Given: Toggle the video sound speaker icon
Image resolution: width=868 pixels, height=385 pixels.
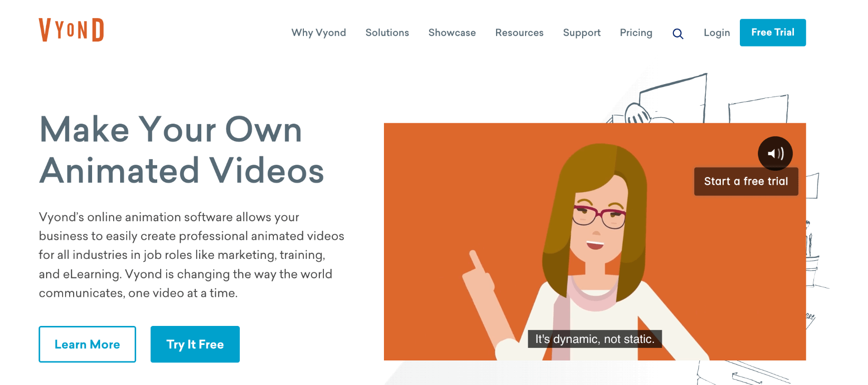Looking at the screenshot, I should [775, 153].
